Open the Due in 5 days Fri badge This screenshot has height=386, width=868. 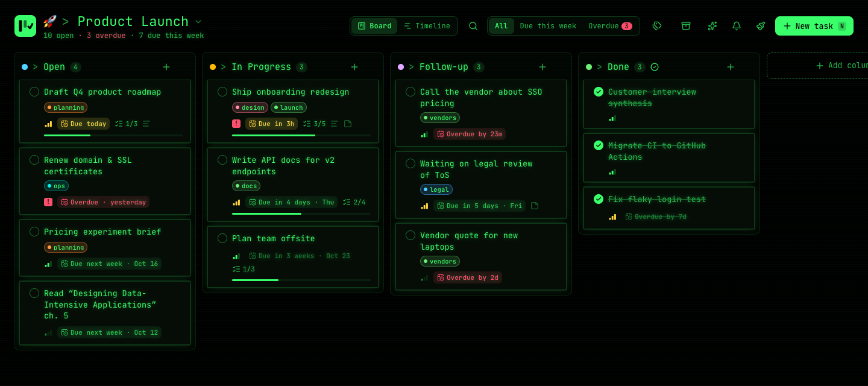(480, 206)
